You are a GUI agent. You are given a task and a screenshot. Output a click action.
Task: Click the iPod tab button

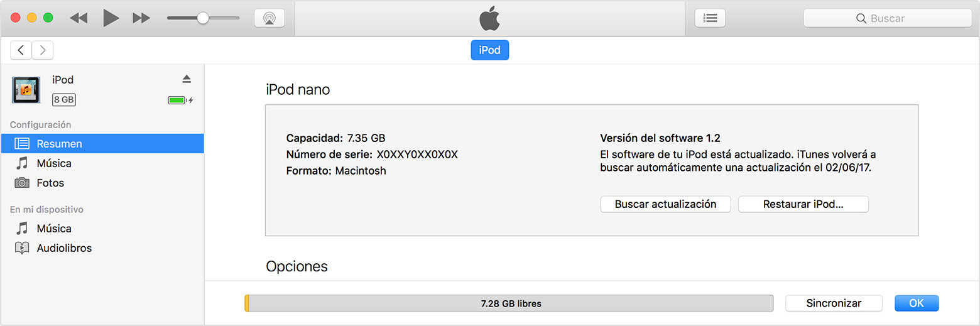pyautogui.click(x=489, y=50)
